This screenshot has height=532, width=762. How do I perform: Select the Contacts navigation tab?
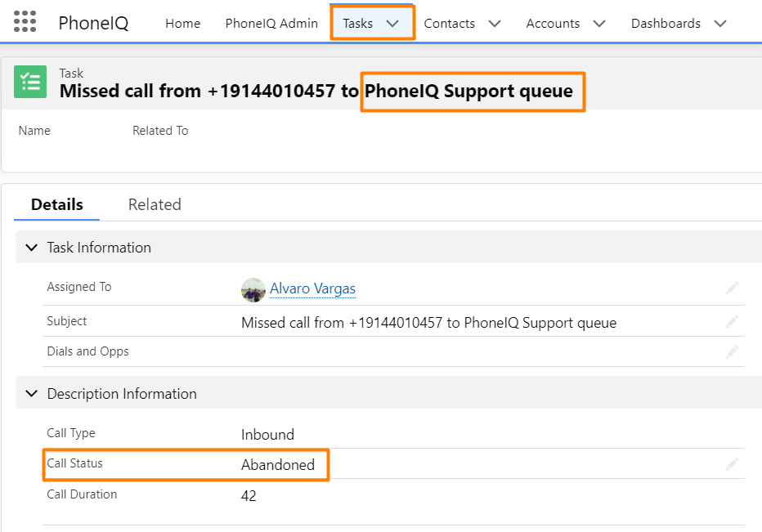pyautogui.click(x=450, y=24)
